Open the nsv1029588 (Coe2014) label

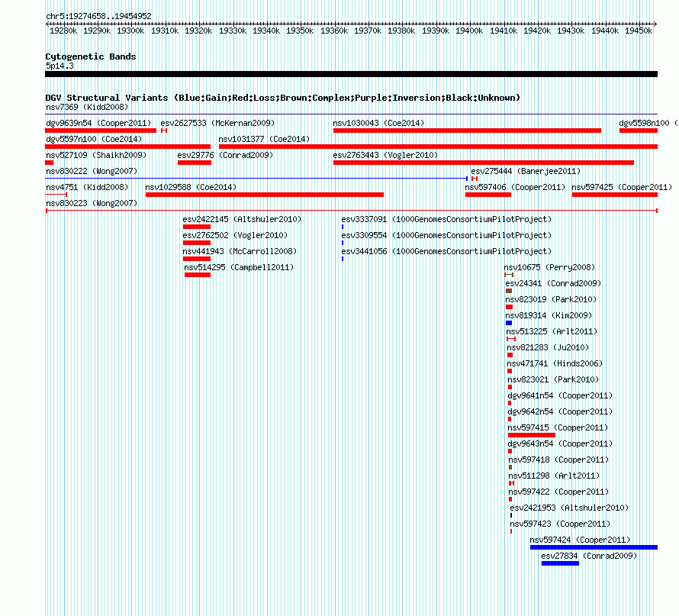pyautogui.click(x=191, y=187)
